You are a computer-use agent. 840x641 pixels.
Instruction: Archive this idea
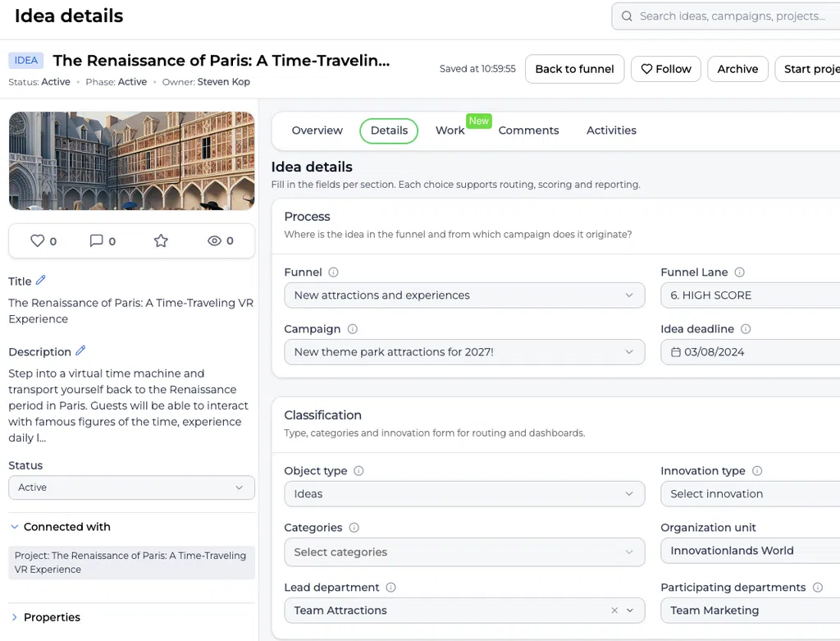[737, 69]
